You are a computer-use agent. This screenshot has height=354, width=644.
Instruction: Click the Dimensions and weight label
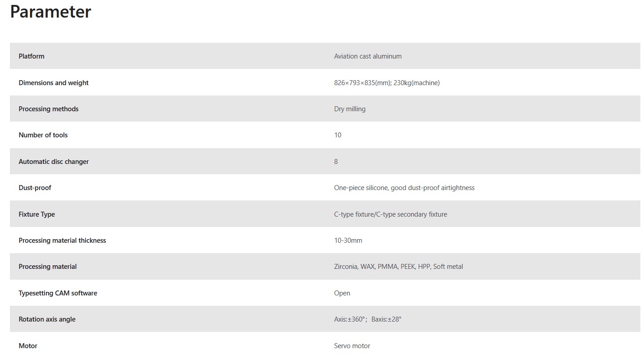(54, 83)
